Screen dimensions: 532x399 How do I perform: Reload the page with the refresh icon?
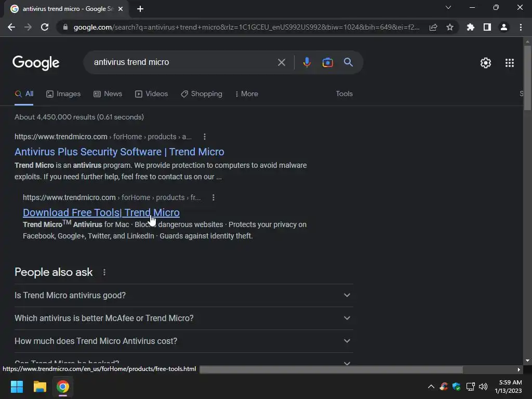(45, 27)
